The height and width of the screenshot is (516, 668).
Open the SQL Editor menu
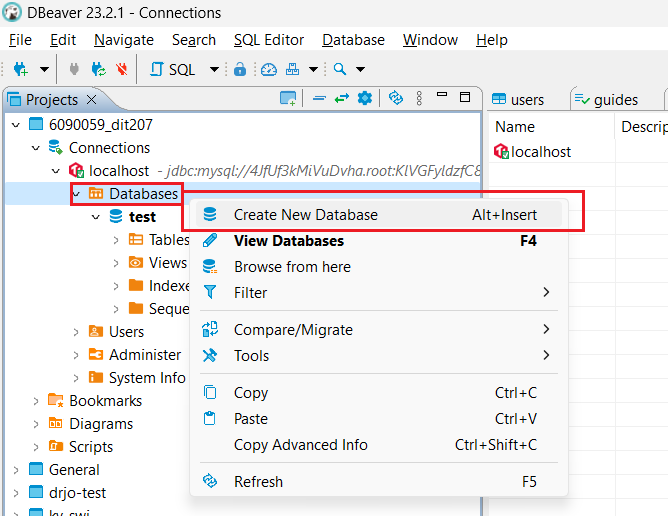[269, 40]
